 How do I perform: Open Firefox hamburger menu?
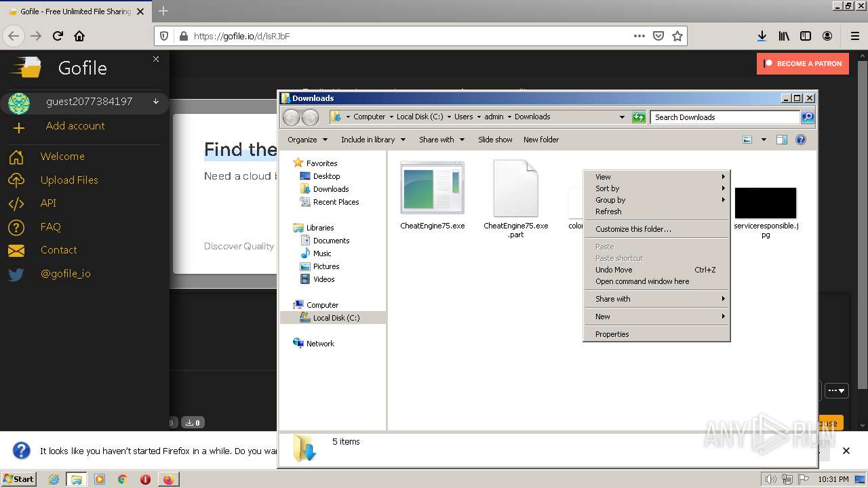click(854, 36)
